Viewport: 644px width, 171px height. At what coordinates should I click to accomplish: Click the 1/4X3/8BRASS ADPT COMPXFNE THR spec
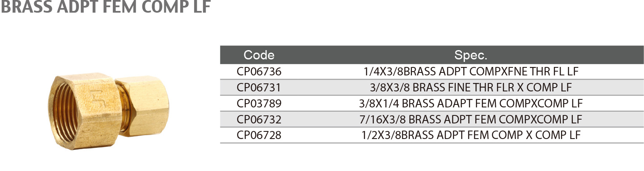[470, 72]
